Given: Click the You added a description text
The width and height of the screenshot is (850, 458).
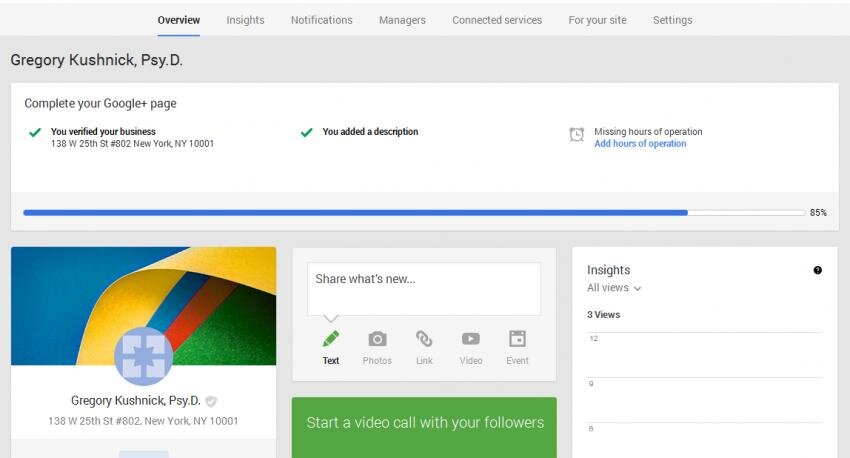Looking at the screenshot, I should click(370, 132).
